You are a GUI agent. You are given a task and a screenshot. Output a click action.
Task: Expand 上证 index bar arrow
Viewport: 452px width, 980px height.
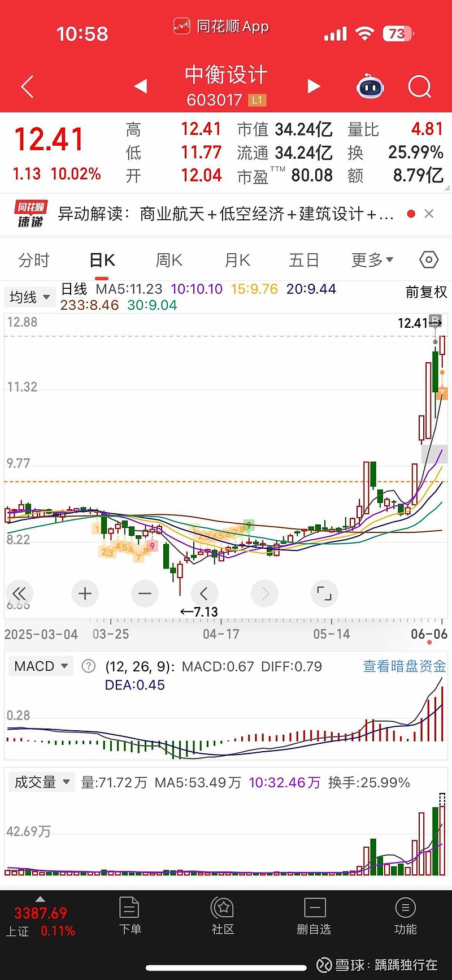pos(40,899)
